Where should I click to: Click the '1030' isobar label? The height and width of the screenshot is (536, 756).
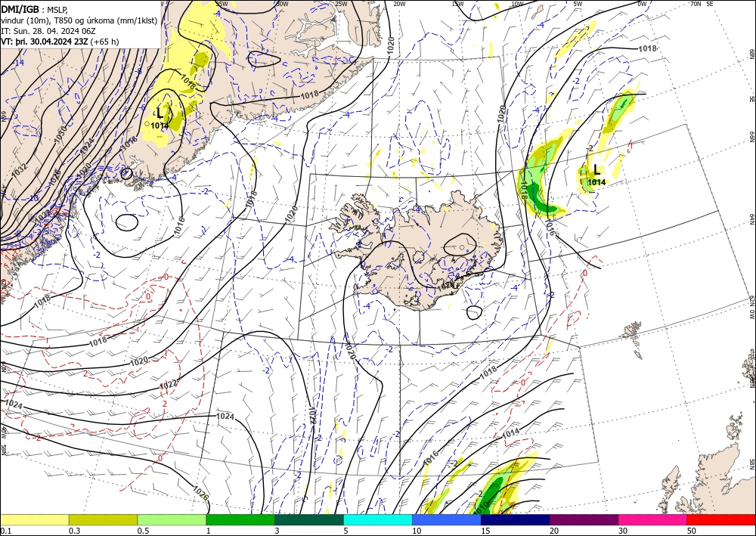click(60, 135)
